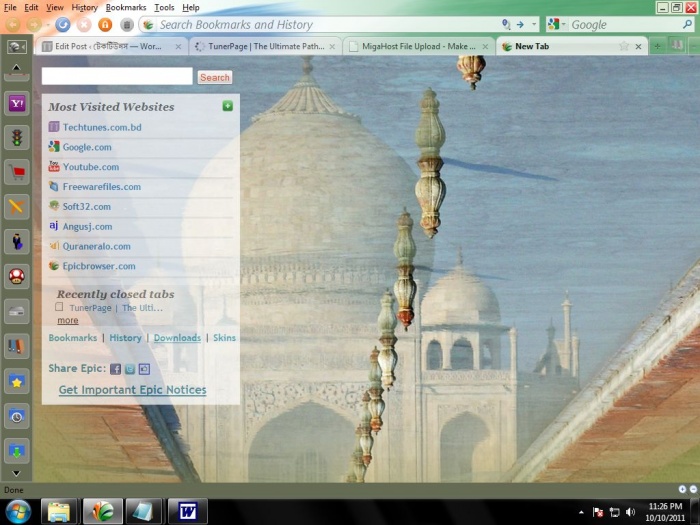
Task: Focus the page search text box
Action: tap(117, 76)
